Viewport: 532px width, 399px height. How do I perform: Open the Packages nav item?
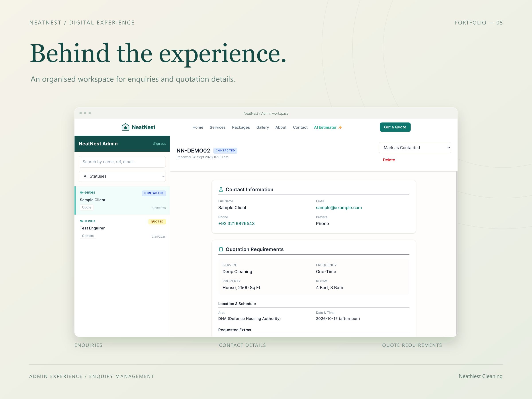241,127
